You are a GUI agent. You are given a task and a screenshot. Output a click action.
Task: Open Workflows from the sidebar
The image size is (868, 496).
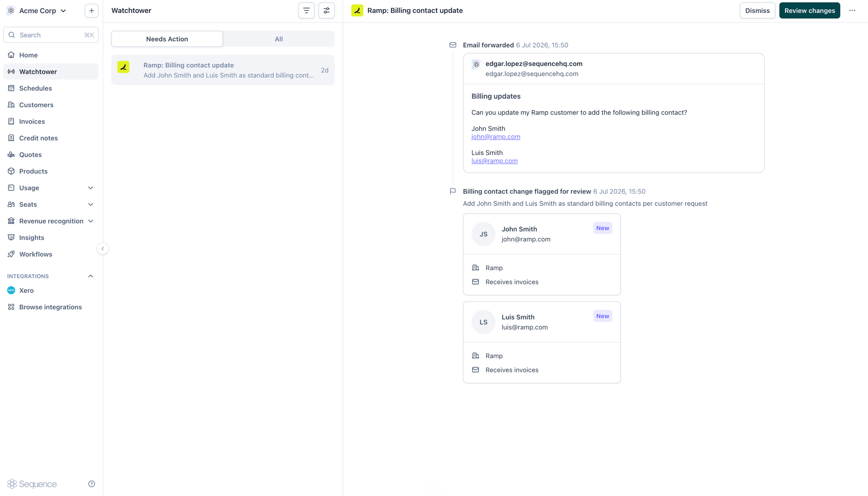(x=51, y=254)
